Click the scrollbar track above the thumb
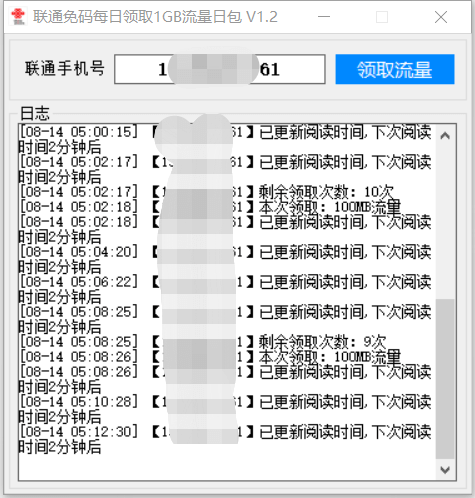This screenshot has width=475, height=498. [445, 223]
